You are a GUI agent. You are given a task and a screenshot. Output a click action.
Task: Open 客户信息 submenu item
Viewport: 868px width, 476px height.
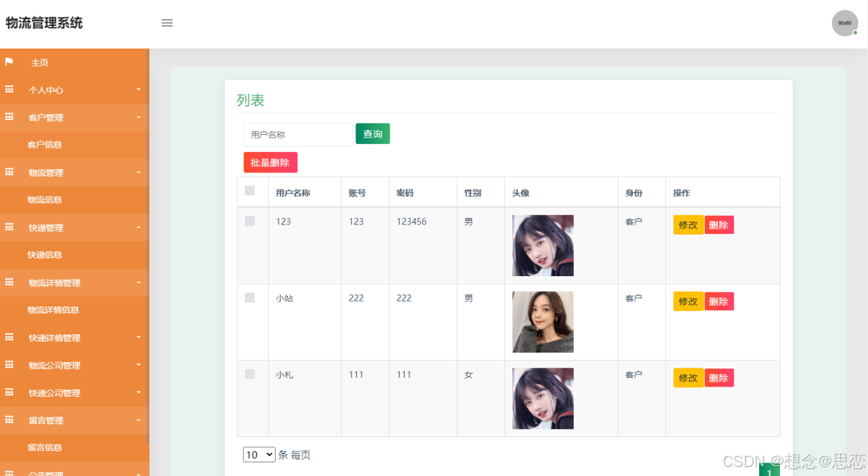(45, 145)
